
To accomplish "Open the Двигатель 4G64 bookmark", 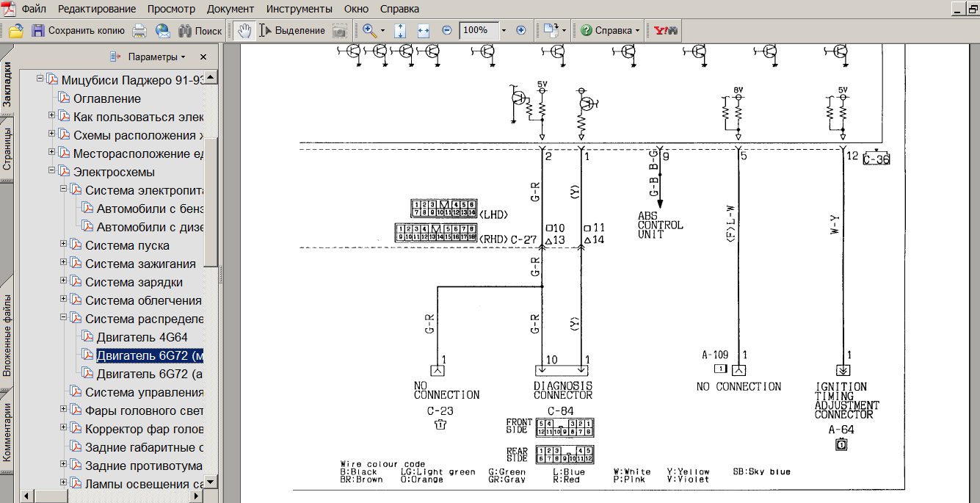I will coord(142,337).
